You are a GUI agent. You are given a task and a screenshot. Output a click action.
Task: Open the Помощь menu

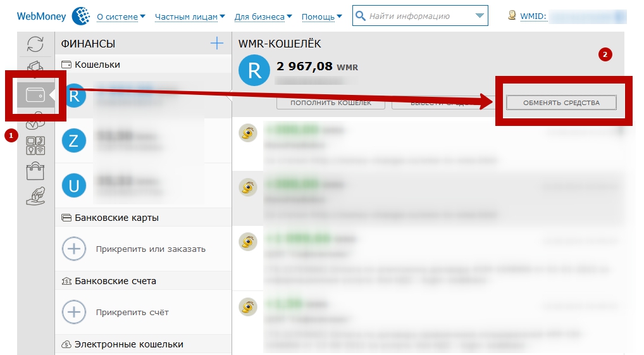click(322, 17)
